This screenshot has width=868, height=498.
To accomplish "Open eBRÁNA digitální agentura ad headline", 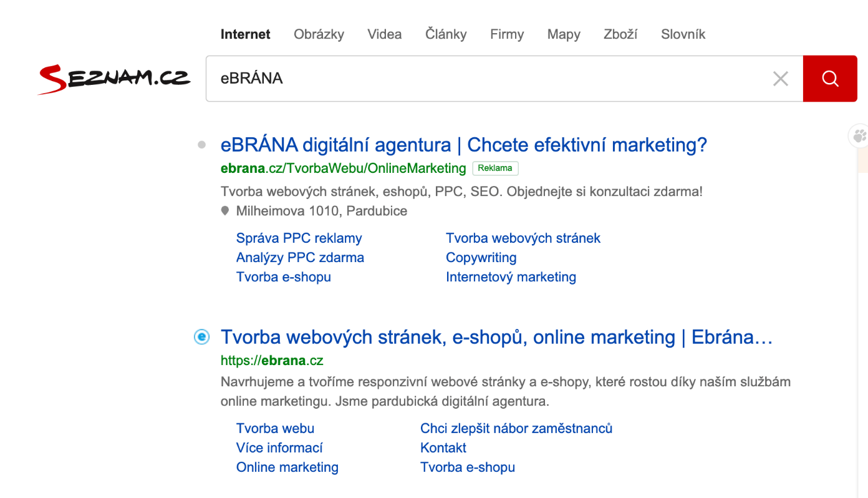I will point(463,145).
